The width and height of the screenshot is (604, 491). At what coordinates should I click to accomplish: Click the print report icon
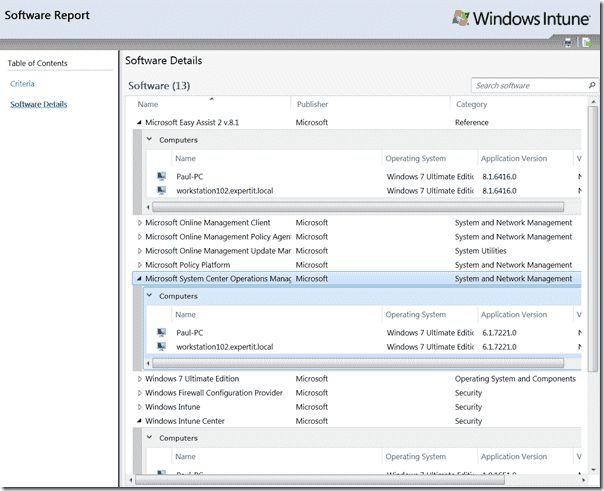[x=568, y=42]
